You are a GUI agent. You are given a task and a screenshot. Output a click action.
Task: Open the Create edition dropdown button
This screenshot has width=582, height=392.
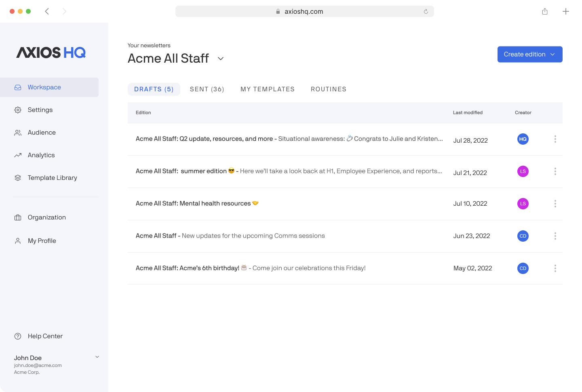click(x=530, y=54)
